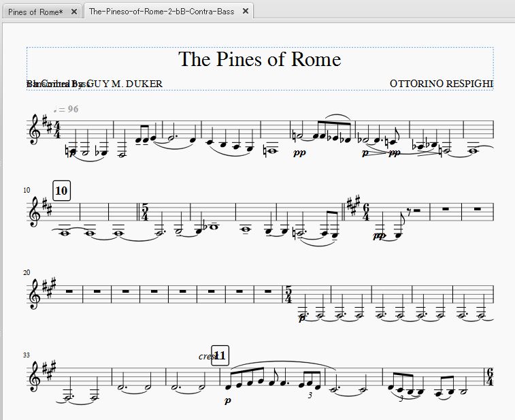515x420 pixels.
Task: Close the Pines of Rome* tab
Action: click(x=74, y=12)
